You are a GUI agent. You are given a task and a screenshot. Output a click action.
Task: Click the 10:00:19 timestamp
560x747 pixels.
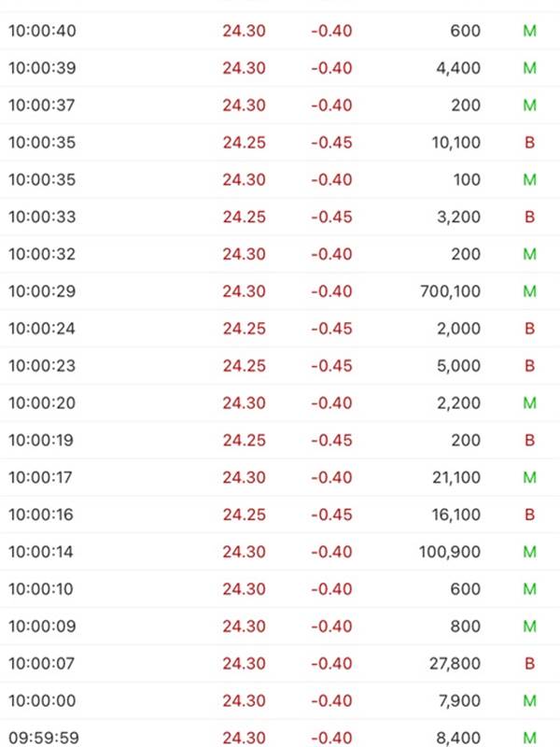[41, 440]
